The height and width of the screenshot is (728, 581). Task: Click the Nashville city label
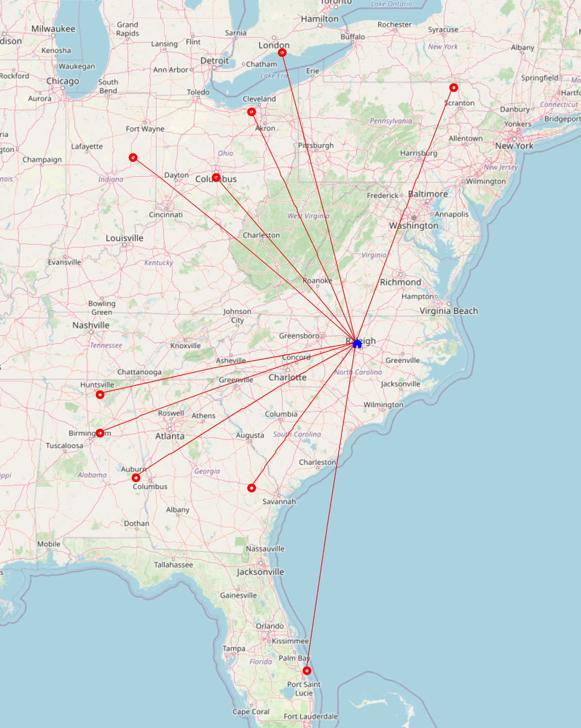[91, 325]
